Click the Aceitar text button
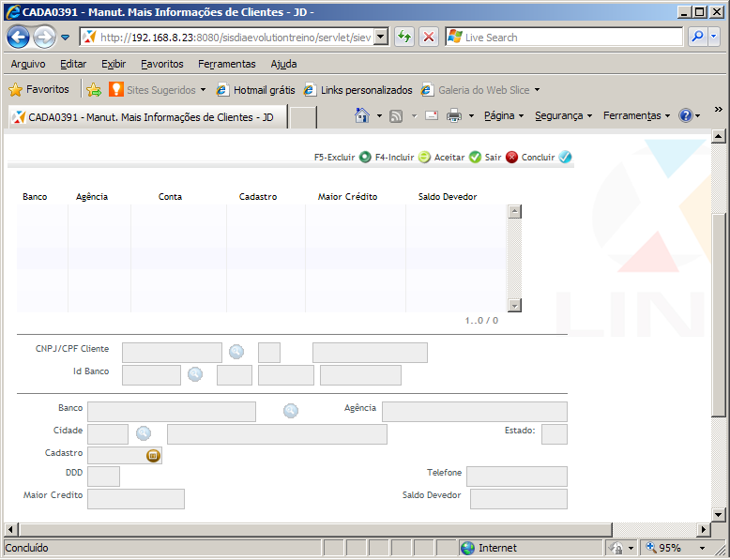Image resolution: width=730 pixels, height=560 pixels. coord(449,158)
